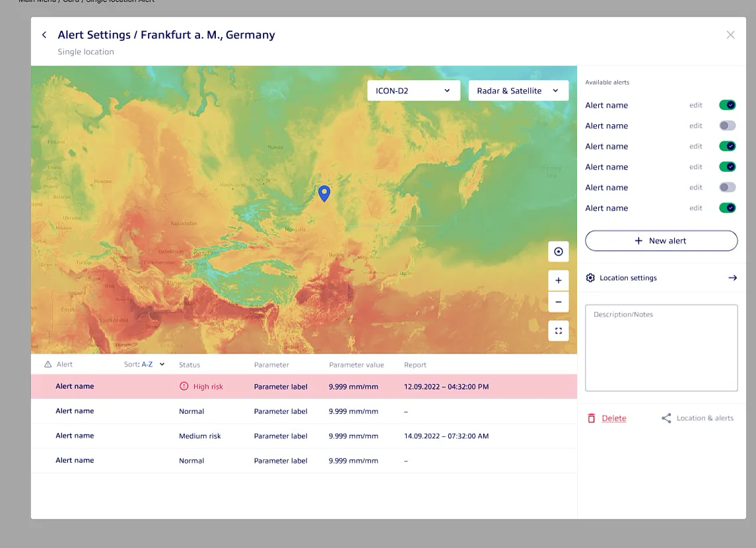Turn on the fifth Alert name toggle
756x548 pixels.
[727, 188]
